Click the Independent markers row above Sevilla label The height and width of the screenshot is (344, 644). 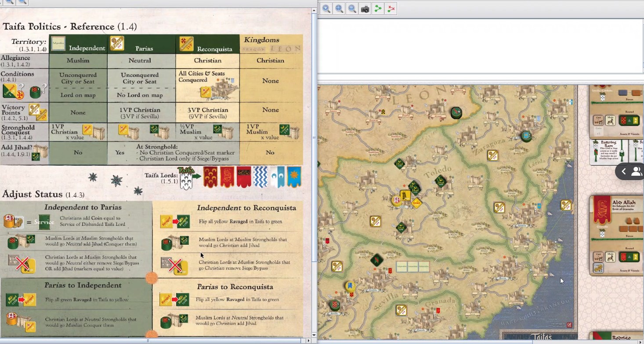[x=412, y=266]
